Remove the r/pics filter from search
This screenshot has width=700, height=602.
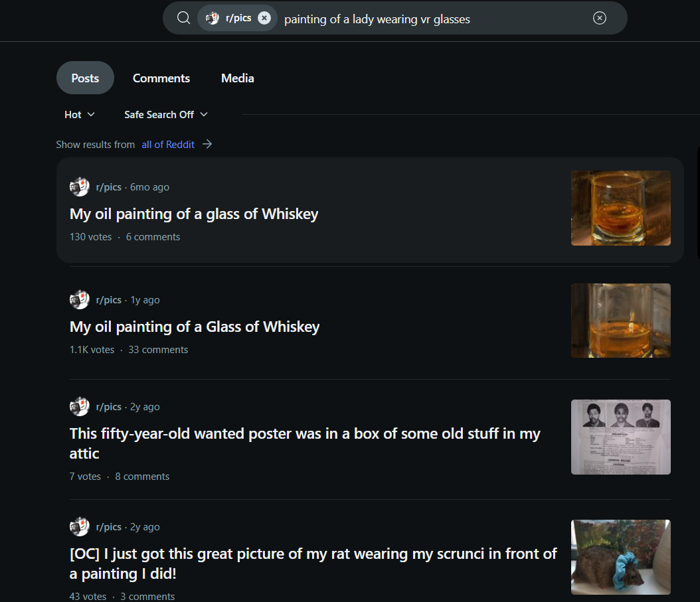[264, 18]
